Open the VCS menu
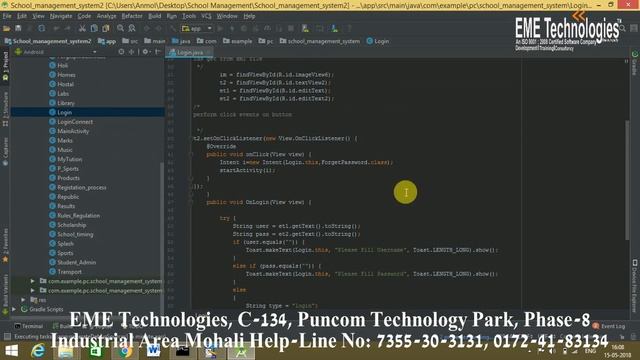The image size is (640, 360). tap(206, 16)
